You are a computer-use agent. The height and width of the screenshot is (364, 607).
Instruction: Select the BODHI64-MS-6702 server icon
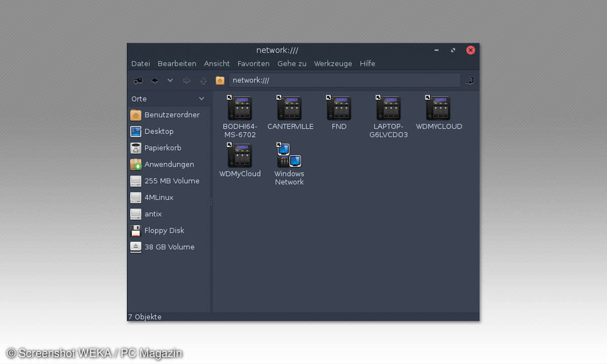click(240, 108)
